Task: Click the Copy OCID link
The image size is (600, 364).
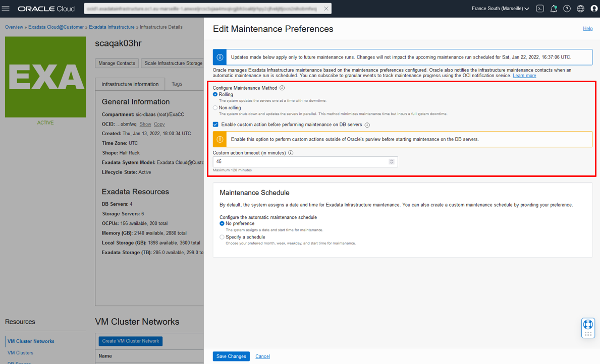Action: point(159,124)
